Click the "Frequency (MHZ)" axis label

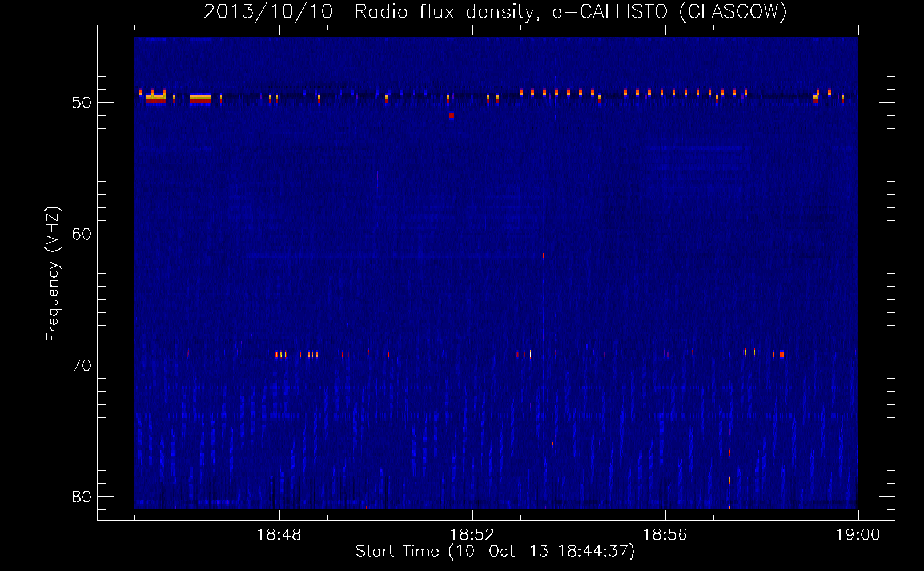point(52,274)
